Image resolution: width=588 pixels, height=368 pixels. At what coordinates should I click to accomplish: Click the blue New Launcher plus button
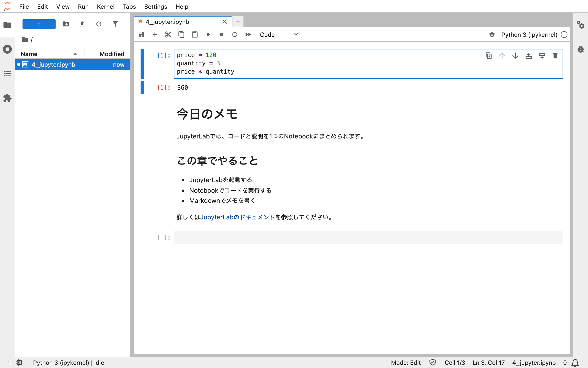(39, 24)
